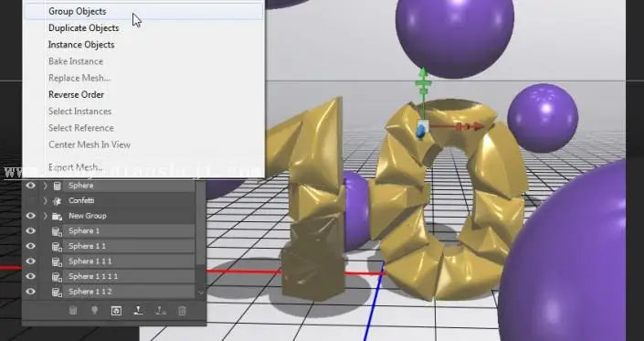644x341 pixels.
Task: Show the Confetti item via empty eye box
Action: pos(30,200)
